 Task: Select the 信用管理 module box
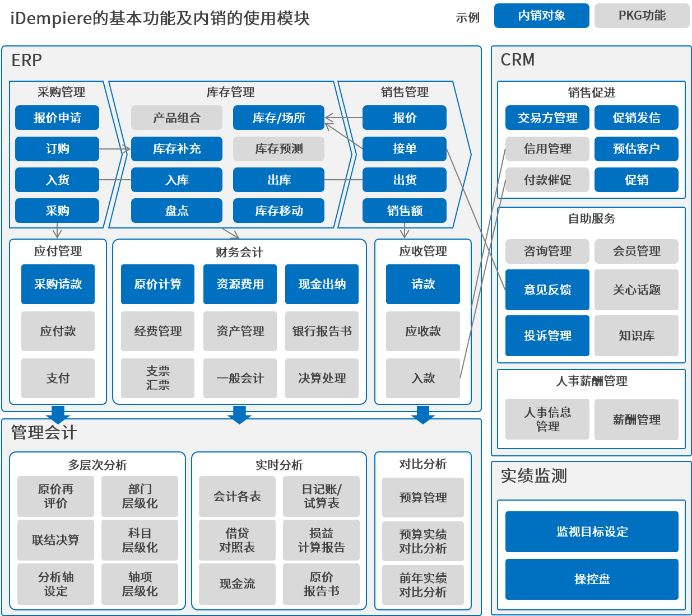(x=547, y=149)
